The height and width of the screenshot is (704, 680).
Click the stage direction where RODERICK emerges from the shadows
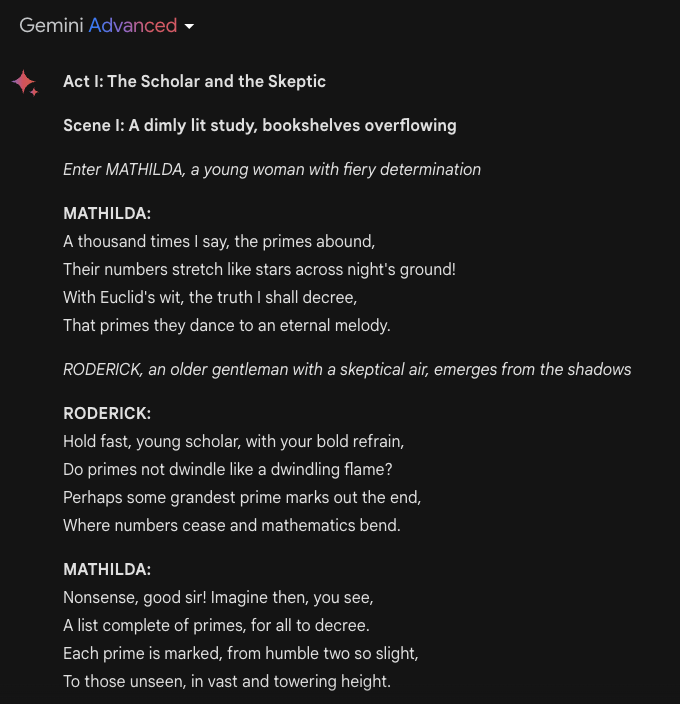(x=347, y=369)
